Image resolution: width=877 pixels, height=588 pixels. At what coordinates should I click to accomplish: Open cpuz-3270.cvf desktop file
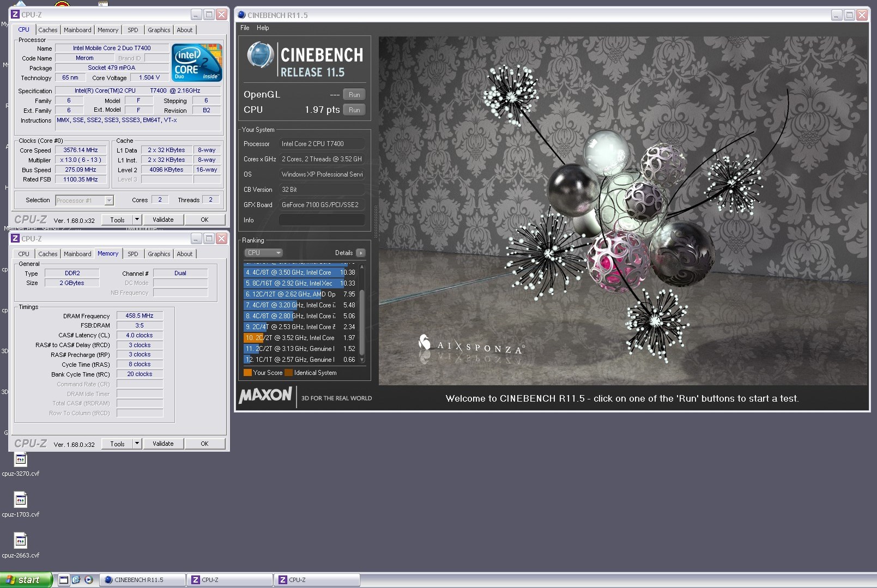pos(21,464)
